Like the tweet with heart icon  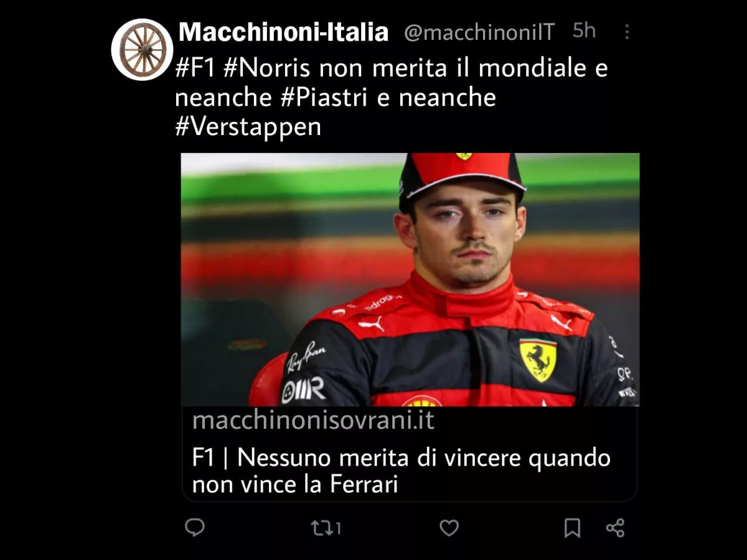(x=449, y=528)
